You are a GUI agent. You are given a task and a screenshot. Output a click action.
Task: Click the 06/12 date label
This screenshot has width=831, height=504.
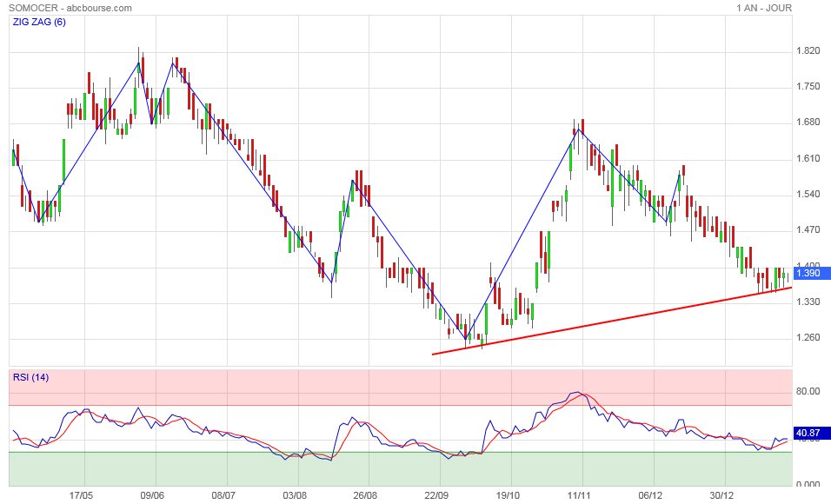(x=650, y=495)
